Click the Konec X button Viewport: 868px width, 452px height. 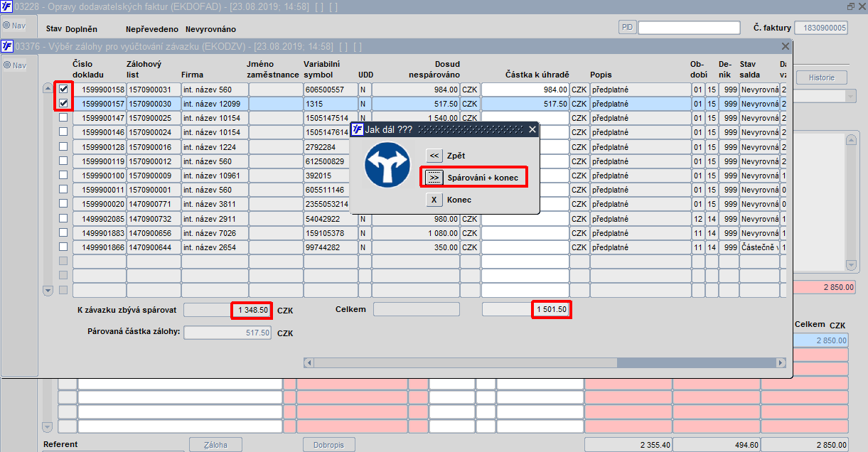(434, 200)
